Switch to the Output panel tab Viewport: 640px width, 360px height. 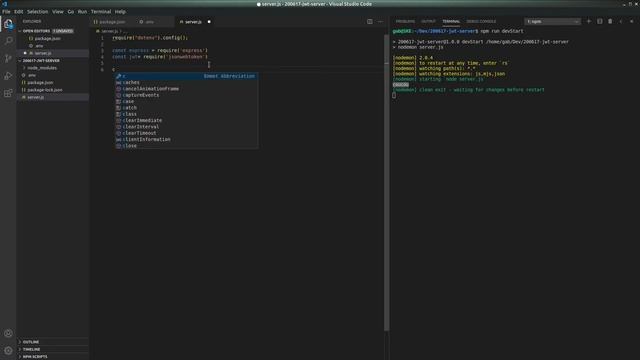[x=428, y=21]
